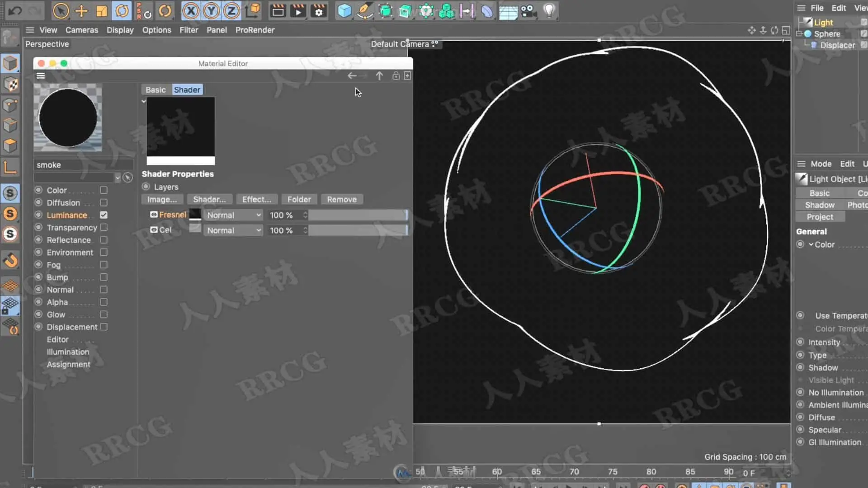Enable the Color channel checkbox
868x488 pixels.
104,190
